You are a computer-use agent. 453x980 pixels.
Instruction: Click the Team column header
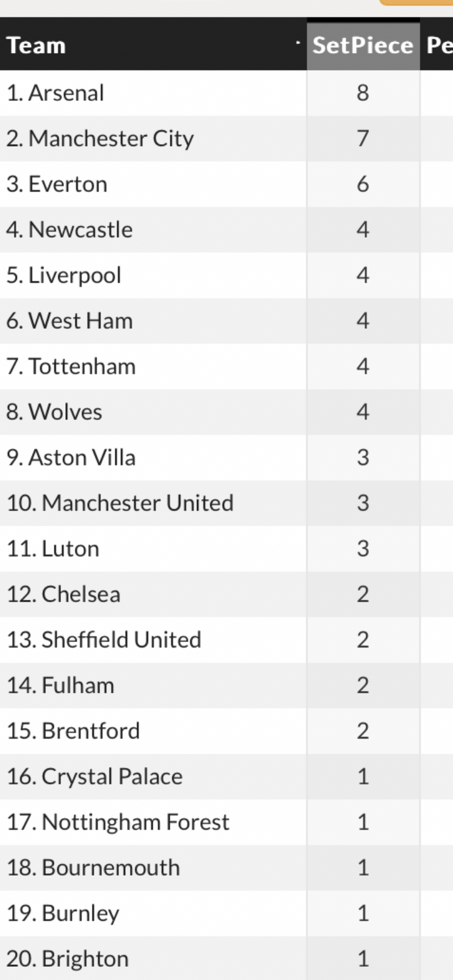click(36, 46)
